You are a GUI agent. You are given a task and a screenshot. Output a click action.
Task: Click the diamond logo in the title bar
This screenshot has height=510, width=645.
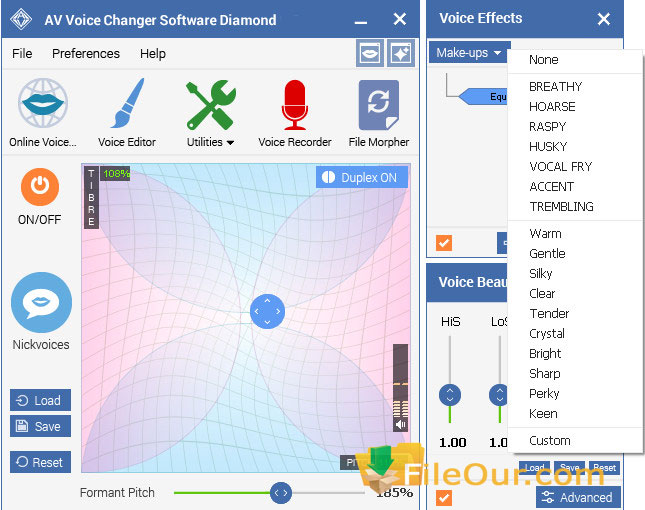tap(21, 19)
